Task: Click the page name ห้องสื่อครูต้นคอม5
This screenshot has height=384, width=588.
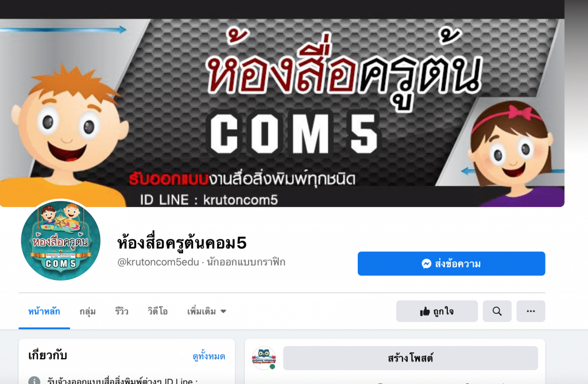Action: [x=182, y=243]
